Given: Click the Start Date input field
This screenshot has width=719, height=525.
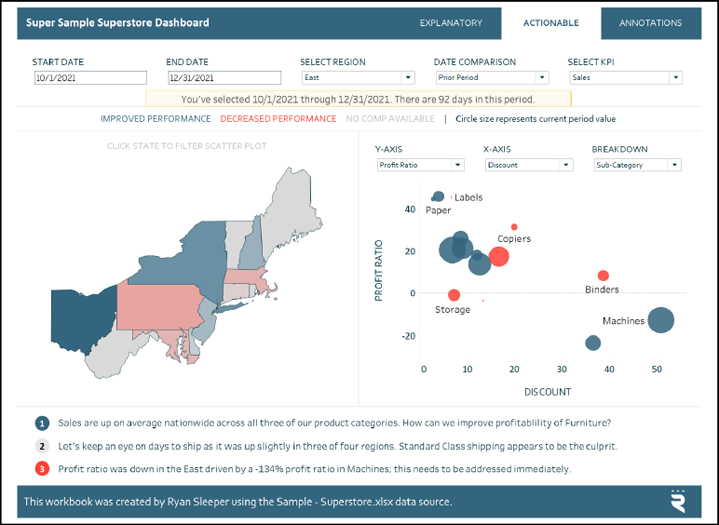Looking at the screenshot, I should click(90, 77).
